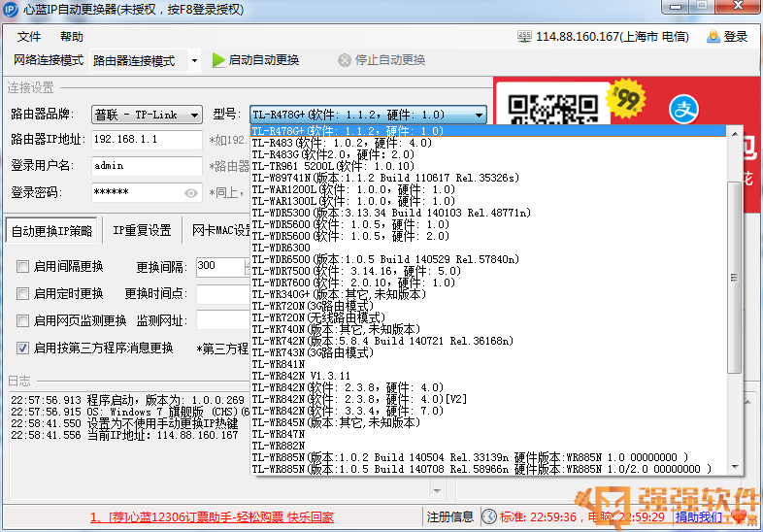Viewport: 763px width, 532px height.
Task: Click the network IP status icon
Action: [524, 37]
